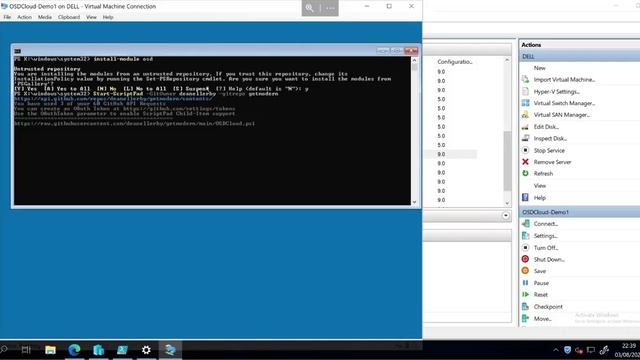Select the highlighted 9.0 configuration row
The image size is (640, 360).
point(451,154)
